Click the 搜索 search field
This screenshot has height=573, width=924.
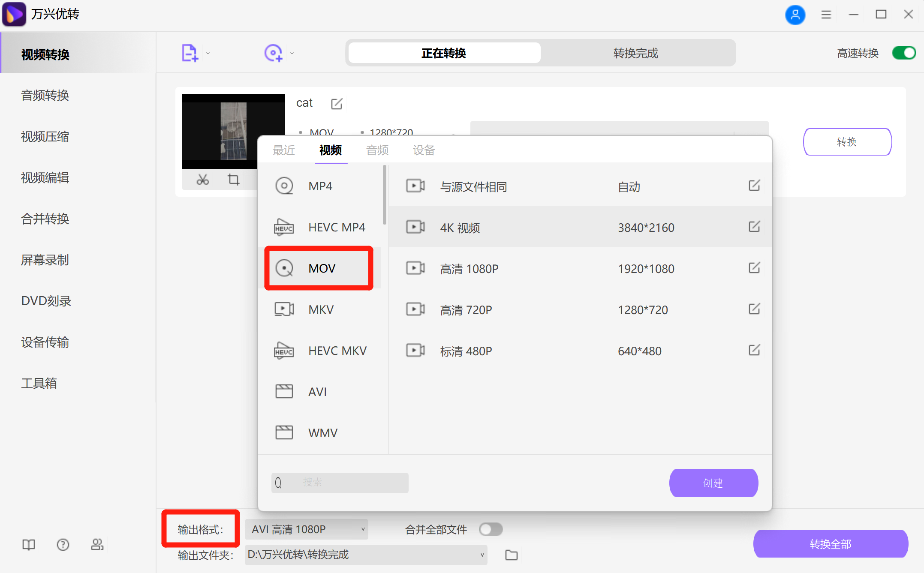[x=339, y=483]
